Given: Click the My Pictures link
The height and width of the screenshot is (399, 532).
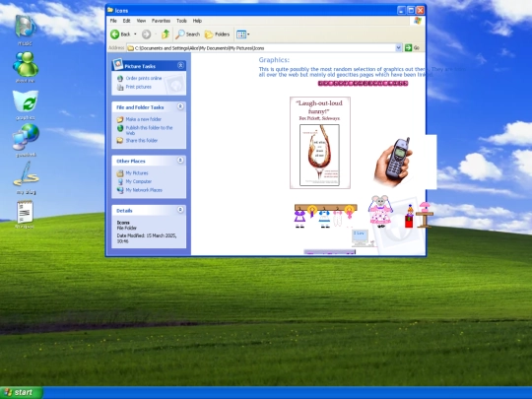Looking at the screenshot, I should tap(137, 173).
